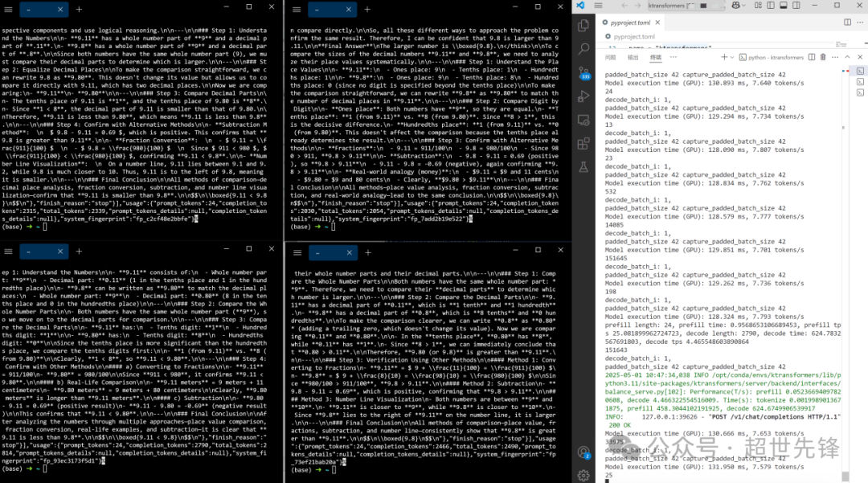The width and height of the screenshot is (868, 483).
Task: Toggle the Primary Side Bar
Action: click(771, 6)
